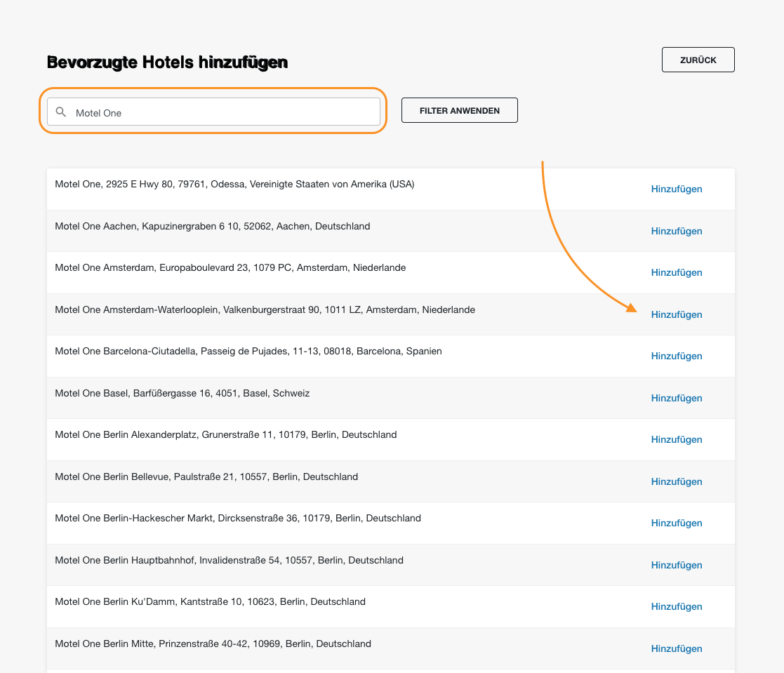The width and height of the screenshot is (784, 673).
Task: Select the text 'Motel One Amsterdam, Europaboulevard 23'
Action: coord(152,268)
